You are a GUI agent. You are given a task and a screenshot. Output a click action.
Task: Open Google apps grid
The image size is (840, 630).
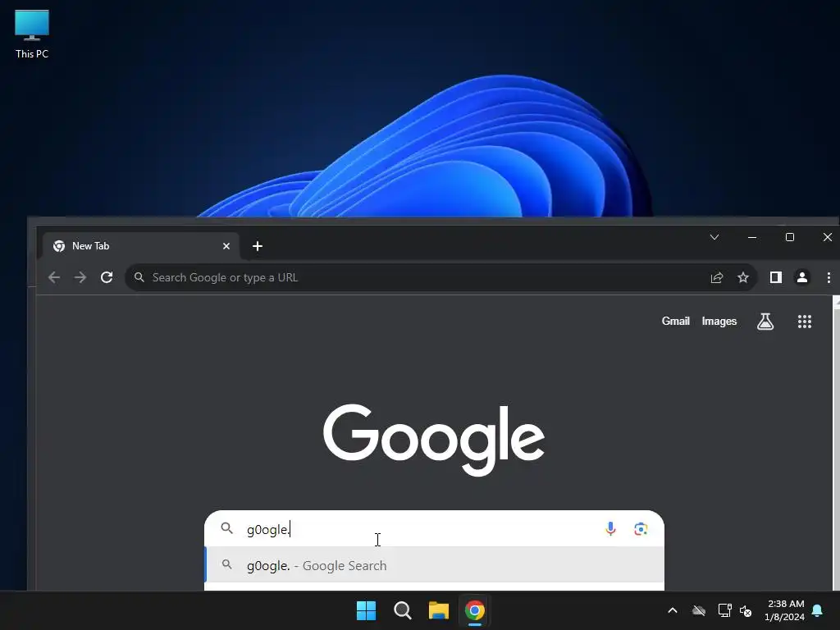click(804, 322)
